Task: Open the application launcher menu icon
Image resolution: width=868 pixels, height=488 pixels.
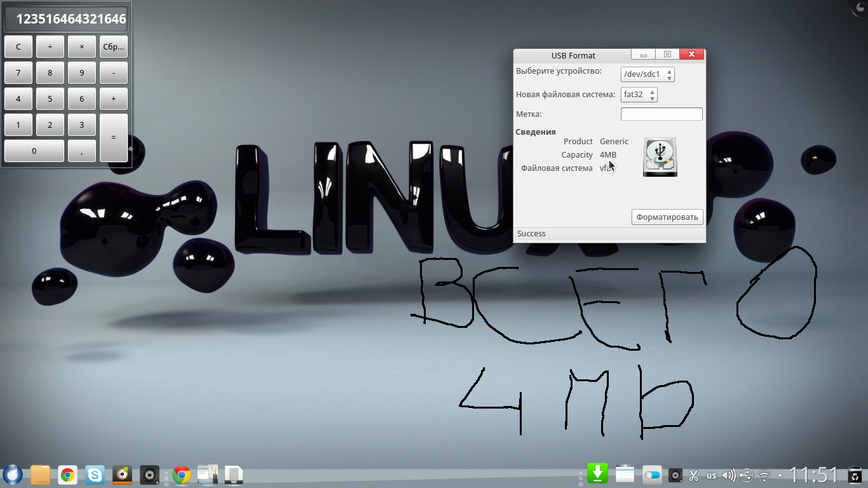Action: pyautogui.click(x=13, y=475)
